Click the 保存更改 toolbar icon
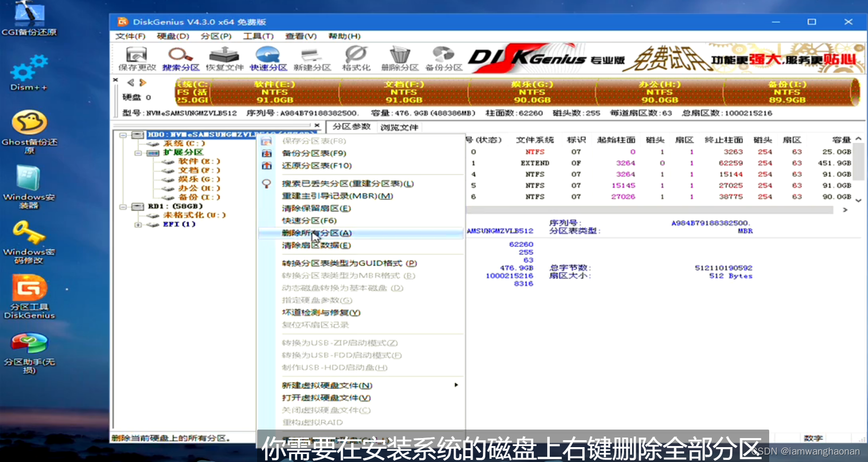 (137, 58)
